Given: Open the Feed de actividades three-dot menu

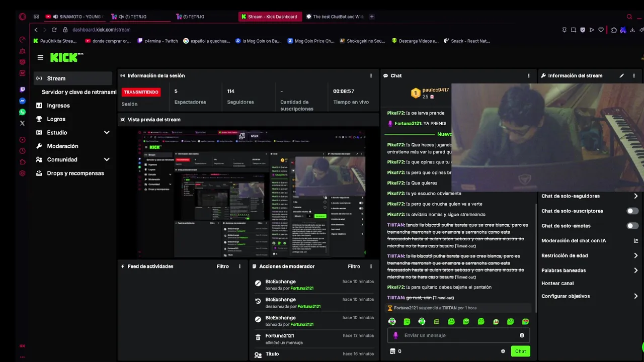Looking at the screenshot, I should click(239, 266).
